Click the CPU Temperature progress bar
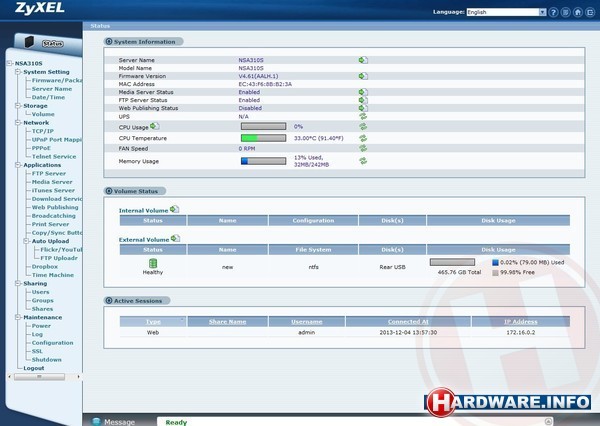The height and width of the screenshot is (426, 600). tap(263, 138)
